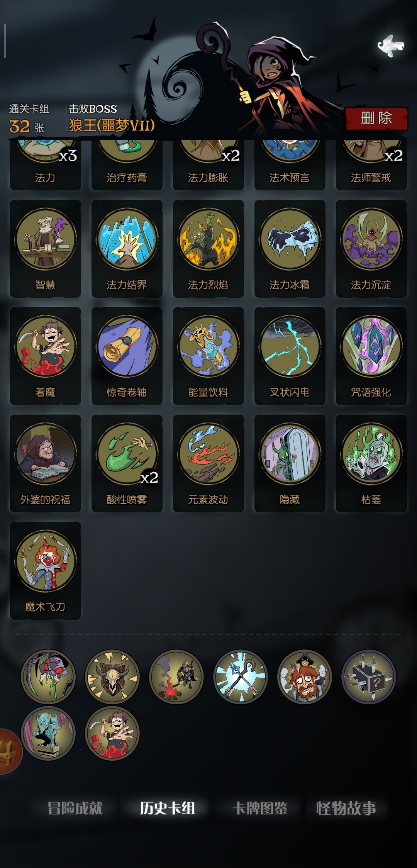Open the 法力烈焰 card
417x868 pixels.
pos(208,249)
